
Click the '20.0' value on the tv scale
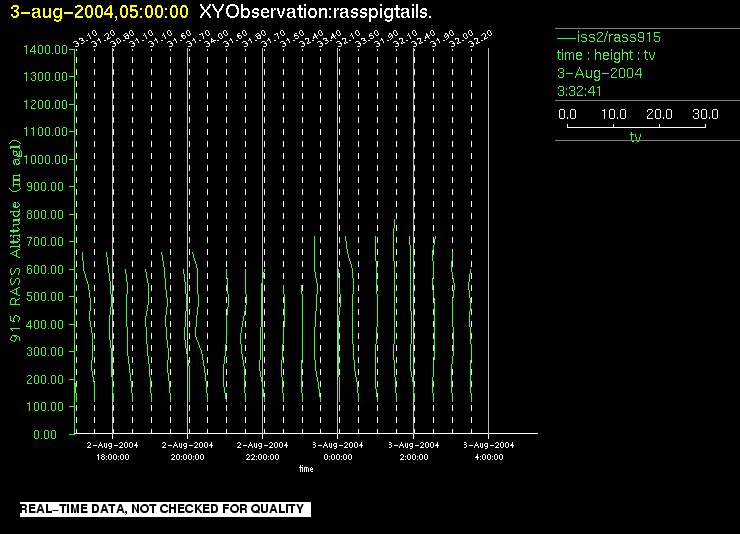pos(659,114)
